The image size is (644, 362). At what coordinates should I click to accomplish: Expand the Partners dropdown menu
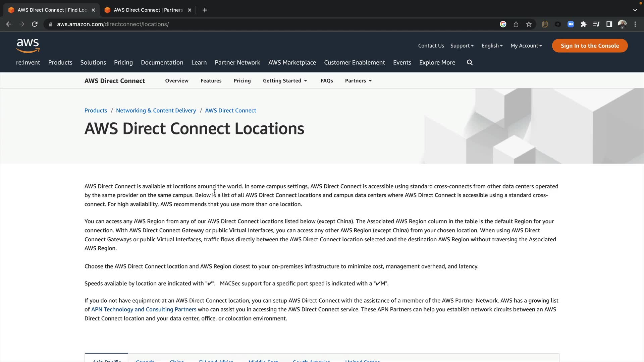click(x=358, y=81)
